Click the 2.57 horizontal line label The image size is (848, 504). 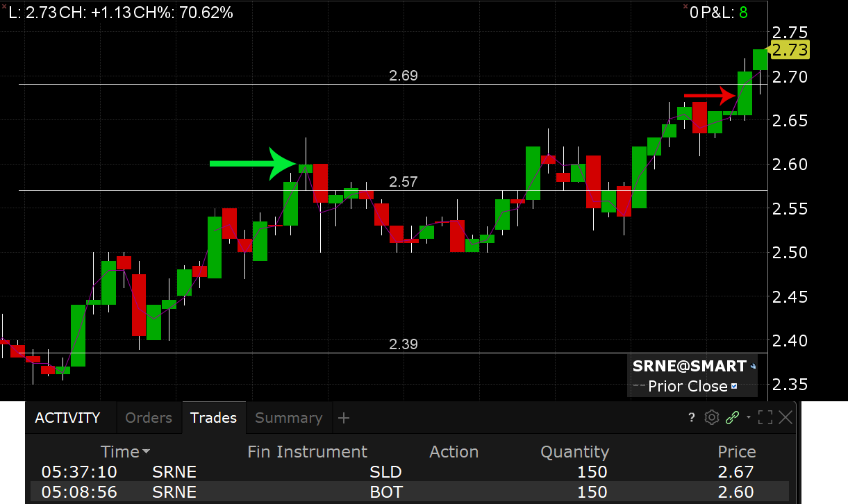[404, 182]
